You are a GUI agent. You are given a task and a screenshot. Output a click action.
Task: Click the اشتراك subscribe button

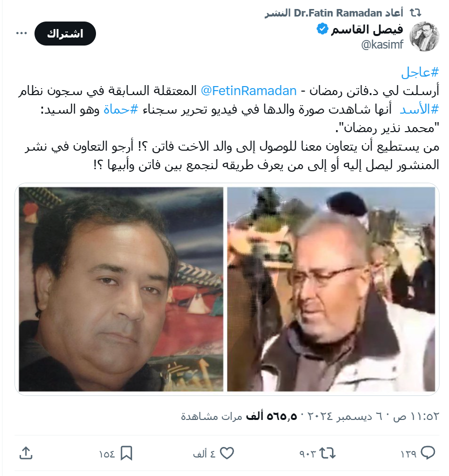pyautogui.click(x=65, y=34)
